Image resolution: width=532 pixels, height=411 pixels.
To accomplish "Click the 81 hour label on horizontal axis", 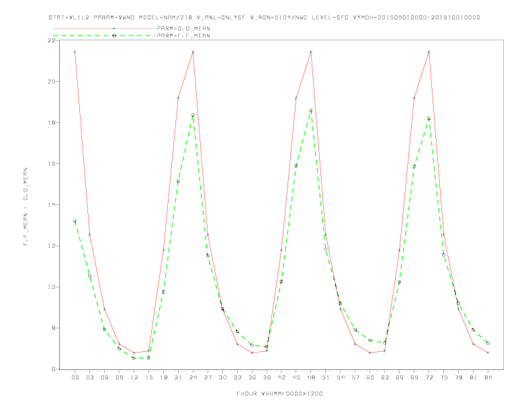I will (474, 377).
